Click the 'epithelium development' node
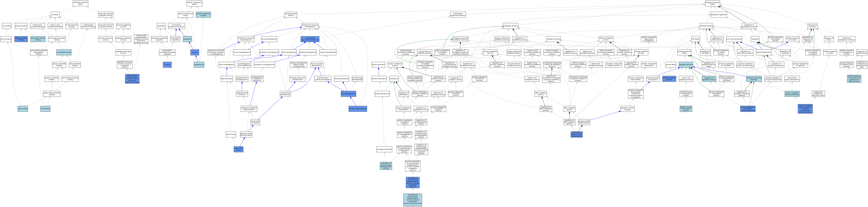Viewport: 868px width, 207px height. click(x=269, y=52)
